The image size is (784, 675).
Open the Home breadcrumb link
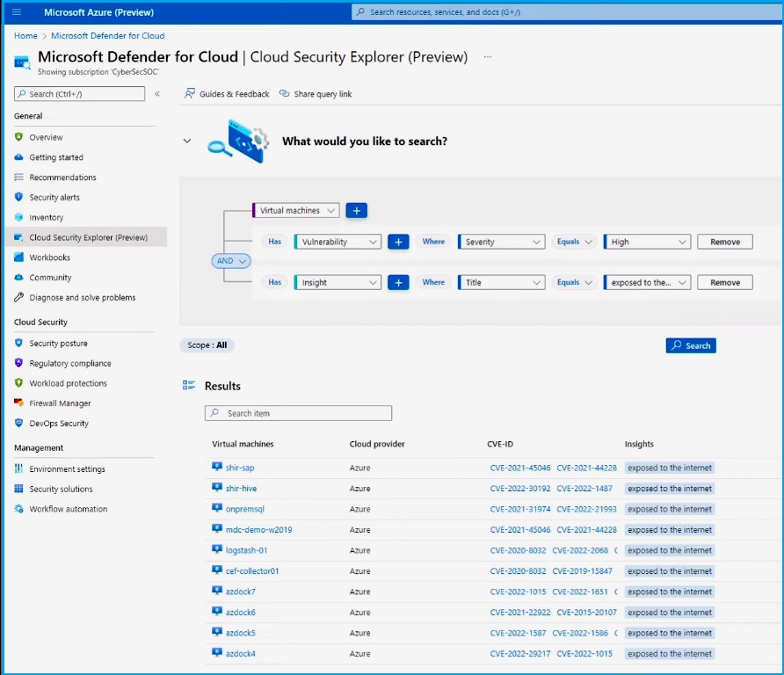point(25,35)
